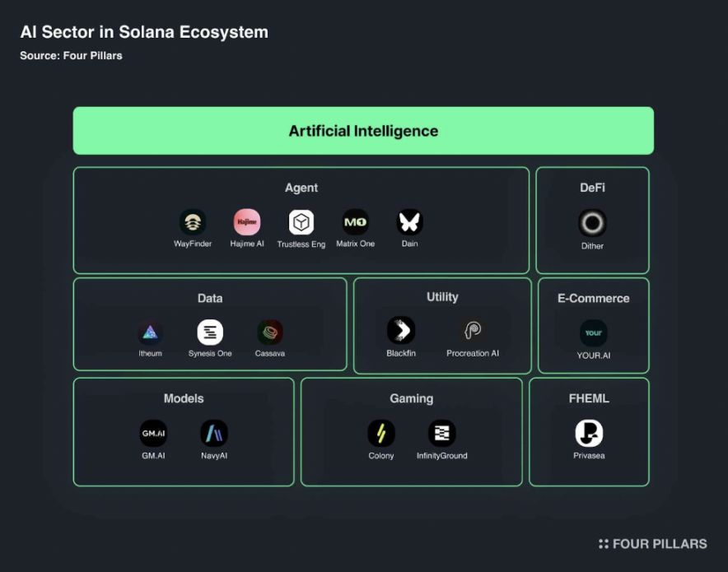This screenshot has height=572, width=728.
Task: Select the Synesis One icon
Action: click(210, 333)
